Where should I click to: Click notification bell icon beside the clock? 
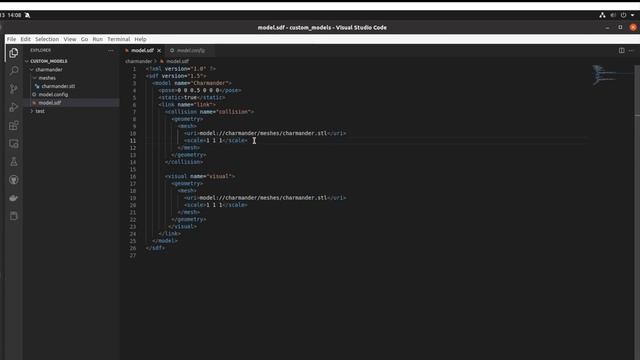pos(27,15)
